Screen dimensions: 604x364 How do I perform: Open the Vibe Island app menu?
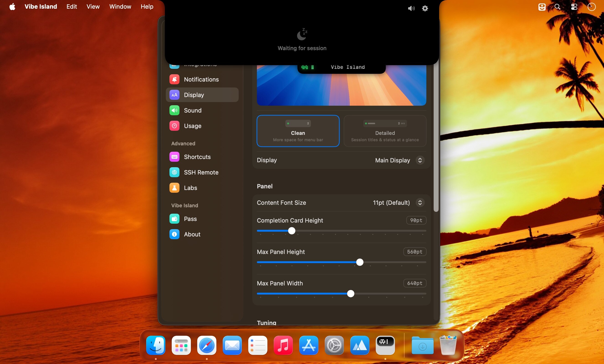click(x=41, y=7)
